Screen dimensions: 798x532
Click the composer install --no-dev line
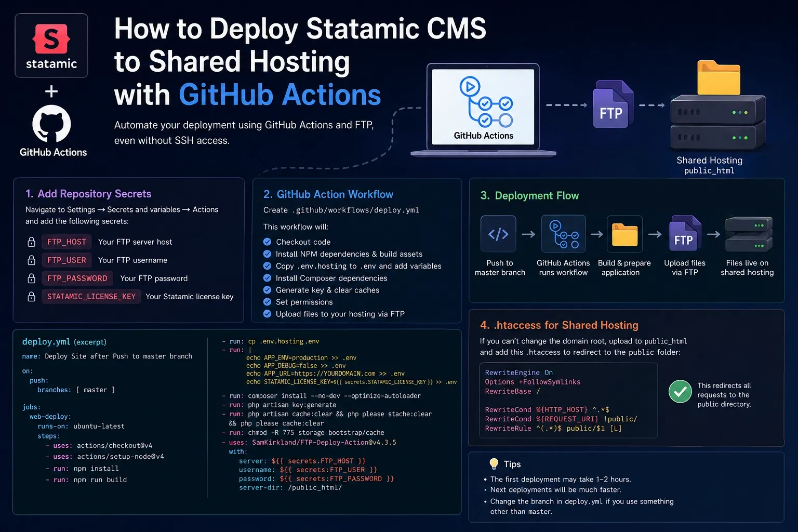click(321, 396)
